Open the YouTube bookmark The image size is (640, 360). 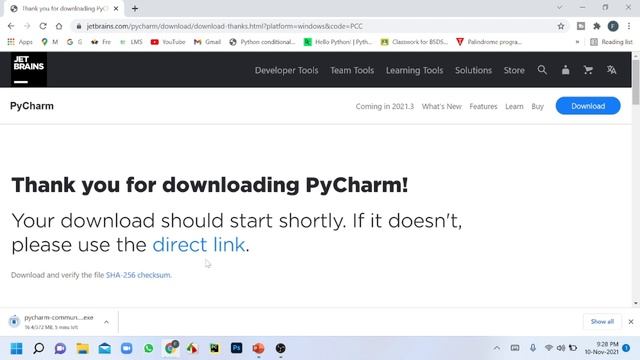[x=168, y=42]
